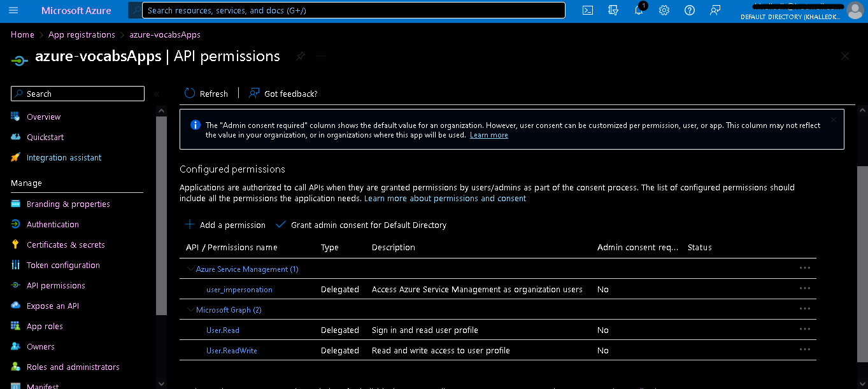868x389 pixels.
Task: Open App roles in sidebar
Action: (45, 326)
